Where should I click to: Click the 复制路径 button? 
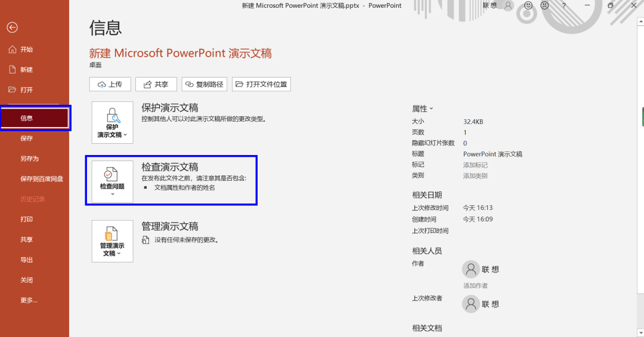click(205, 84)
